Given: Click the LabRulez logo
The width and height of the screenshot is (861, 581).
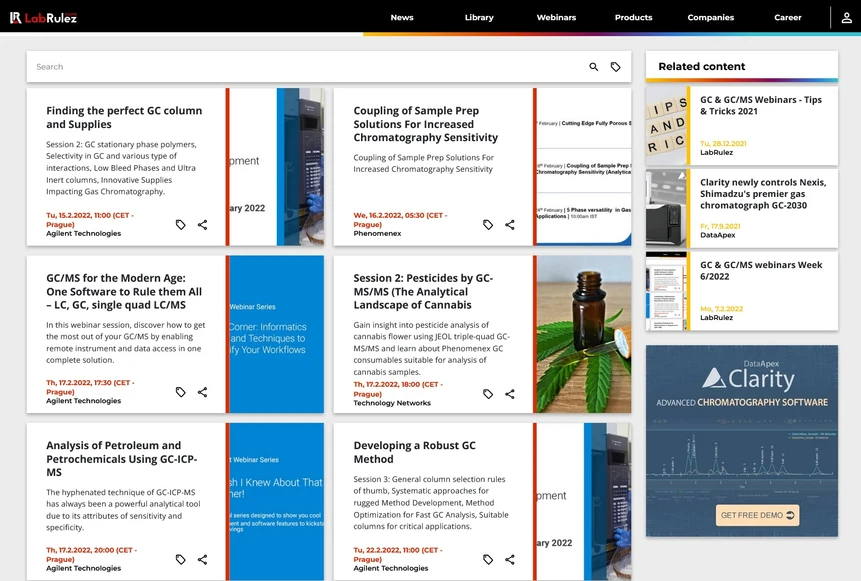Looking at the screenshot, I should point(43,18).
